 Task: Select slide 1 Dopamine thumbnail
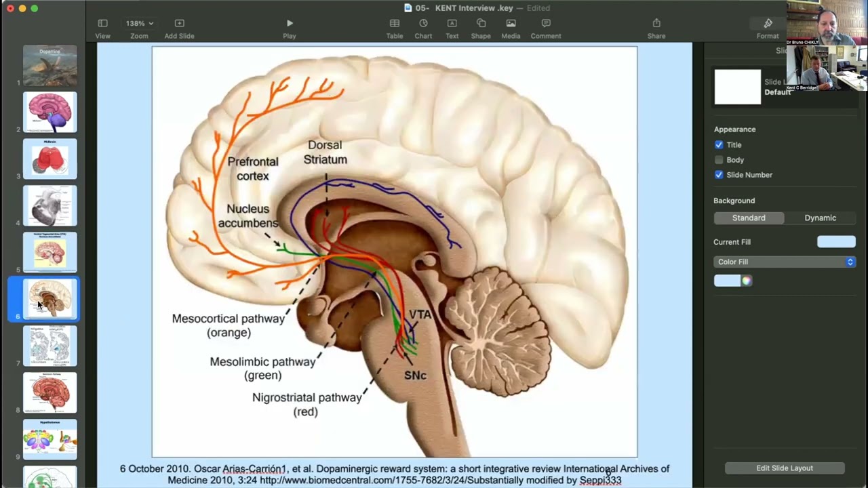click(x=50, y=66)
